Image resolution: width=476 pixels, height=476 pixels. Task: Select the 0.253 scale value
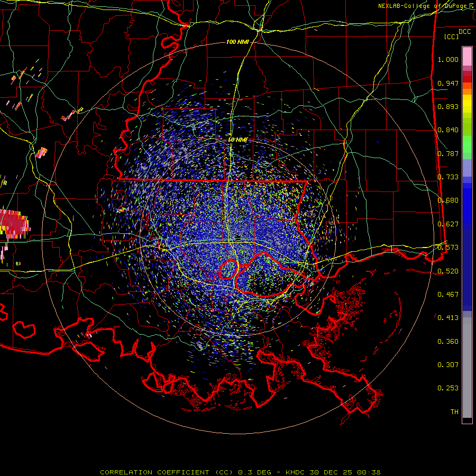point(448,388)
